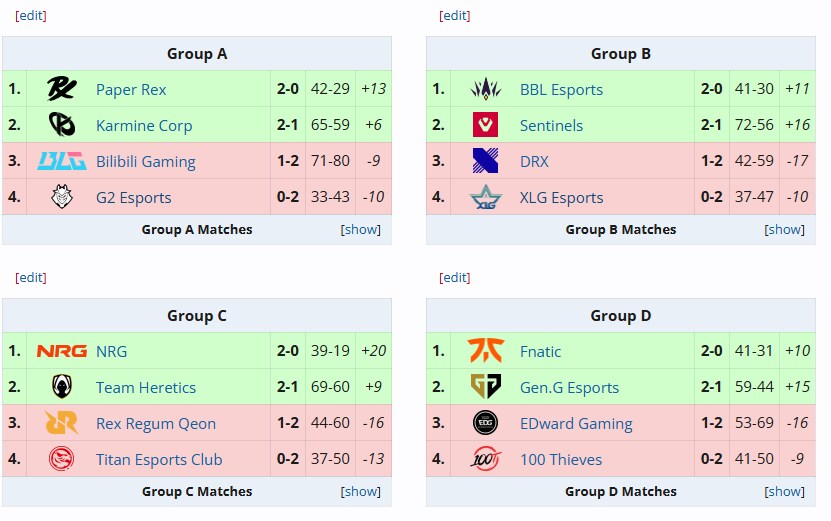Image resolution: width=831 pixels, height=521 pixels.
Task: Click the Gen.G Esports gold logo
Action: click(x=485, y=386)
